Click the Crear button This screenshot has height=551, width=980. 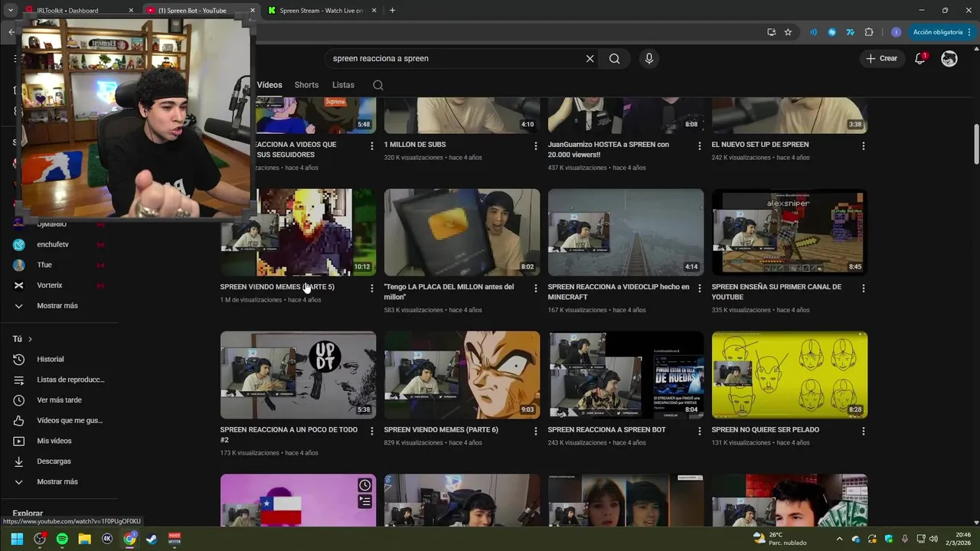pos(881,59)
